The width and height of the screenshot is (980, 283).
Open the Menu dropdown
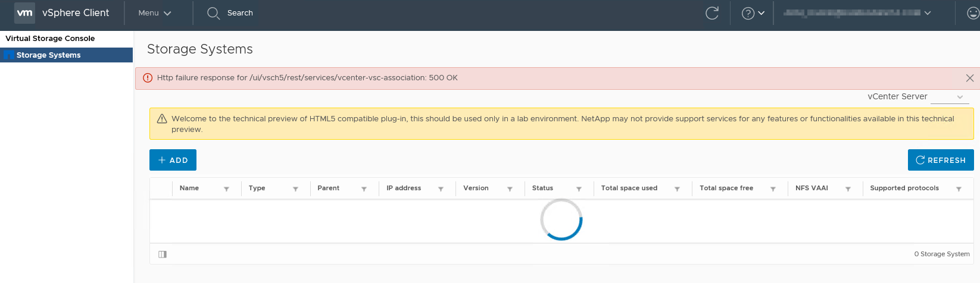[154, 12]
